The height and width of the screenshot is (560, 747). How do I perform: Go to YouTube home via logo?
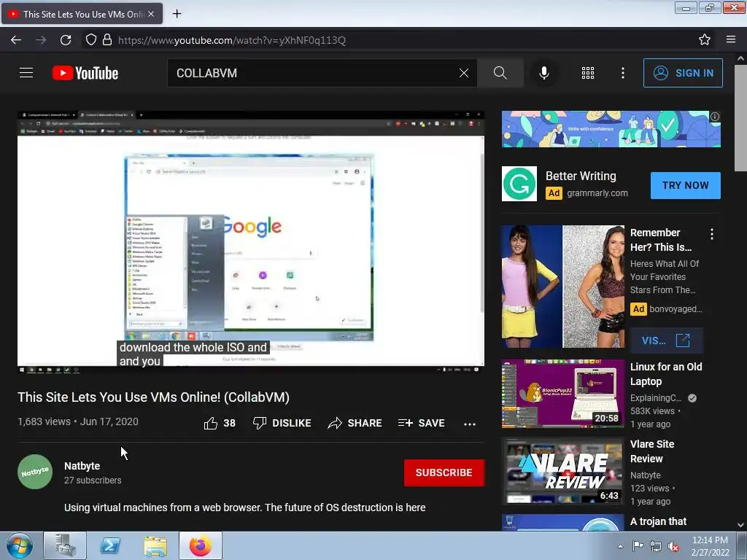[x=85, y=73]
